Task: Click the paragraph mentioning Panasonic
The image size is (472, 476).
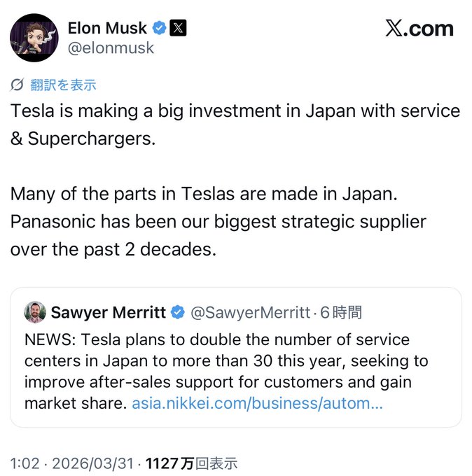Action: tap(218, 220)
